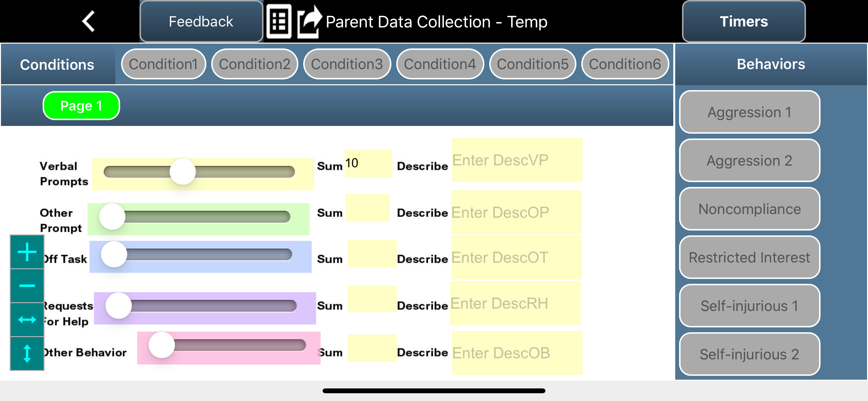This screenshot has width=868, height=401.
Task: Record Aggression 2 behavior
Action: coord(749,160)
